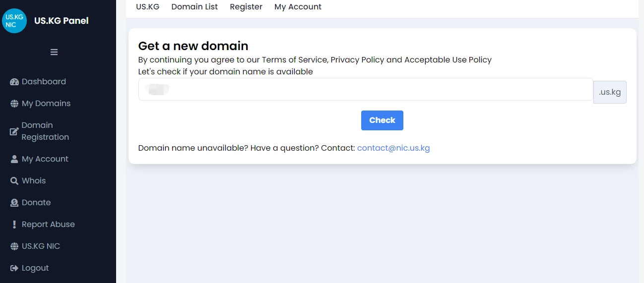644x283 pixels.
Task: Focus the domain name input field
Action: pyautogui.click(x=366, y=89)
